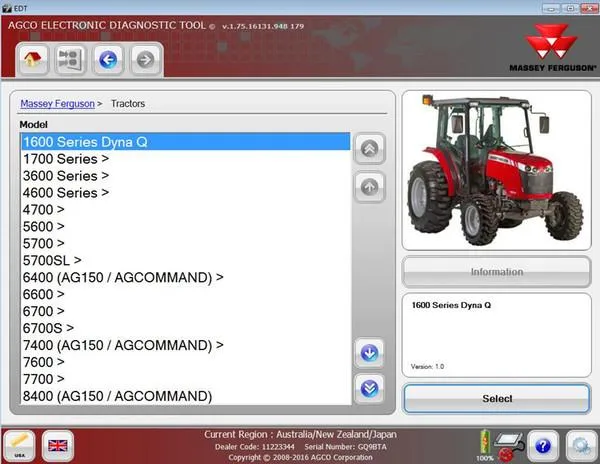Viewport: 600px width, 464px height.
Task: Click Dealer Code: 11223344 text
Action: coord(254,447)
